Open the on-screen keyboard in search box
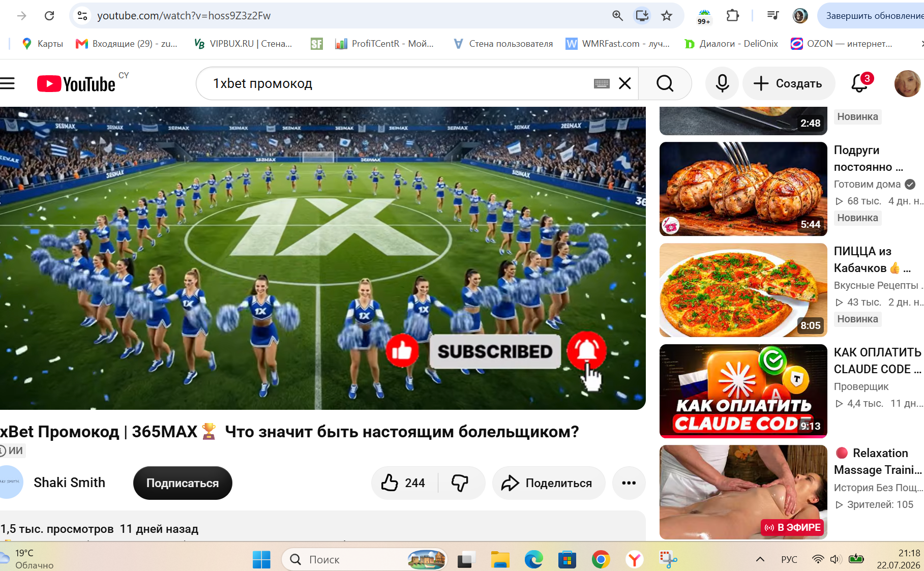The width and height of the screenshot is (924, 571). click(x=602, y=83)
